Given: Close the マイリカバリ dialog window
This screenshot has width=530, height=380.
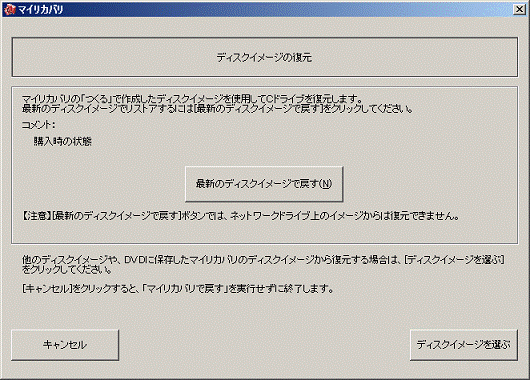Looking at the screenshot, I should (x=519, y=9).
